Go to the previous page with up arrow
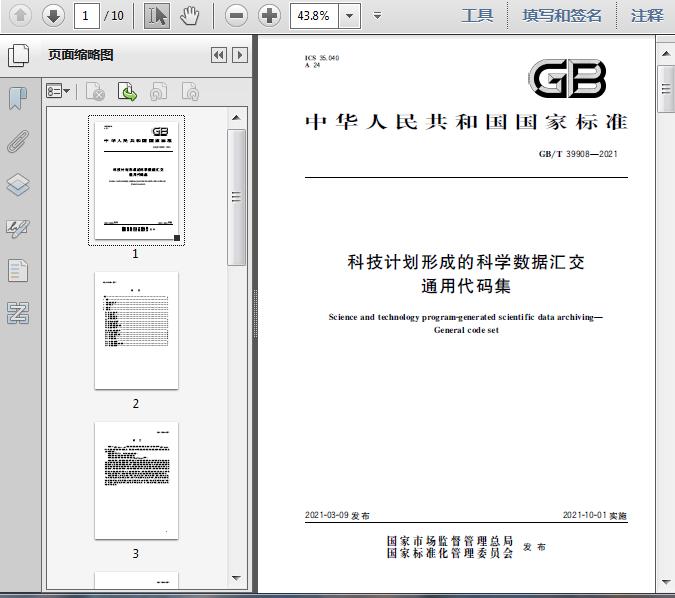Image resolution: width=675 pixels, height=598 pixels. (x=20, y=16)
